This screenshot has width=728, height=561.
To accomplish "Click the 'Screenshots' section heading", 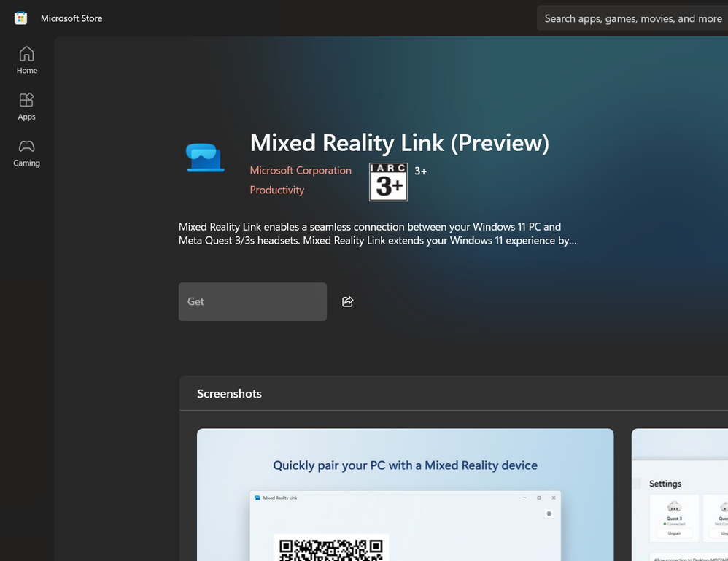I will (229, 393).
